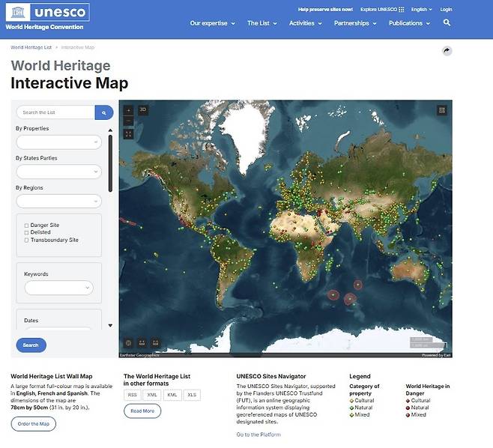Tick the Delisted checkbox
Viewport: 493px width, 448px height.
coord(26,233)
